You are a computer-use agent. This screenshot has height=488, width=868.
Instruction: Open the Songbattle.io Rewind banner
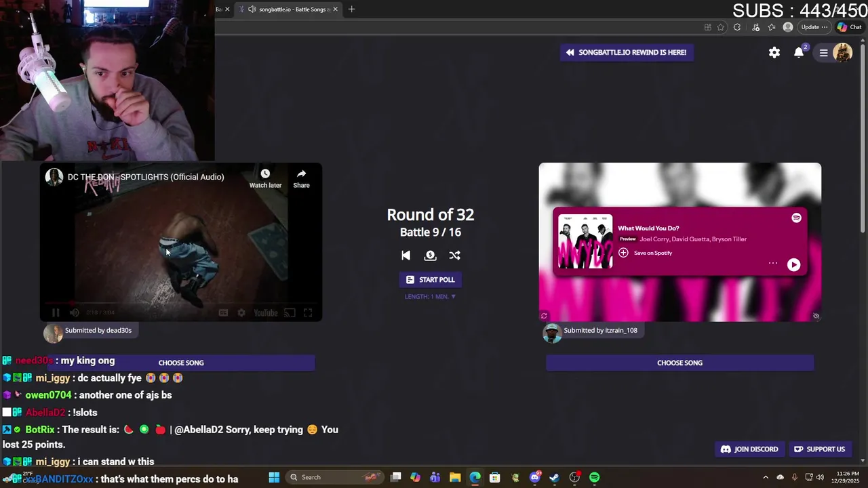click(x=627, y=52)
